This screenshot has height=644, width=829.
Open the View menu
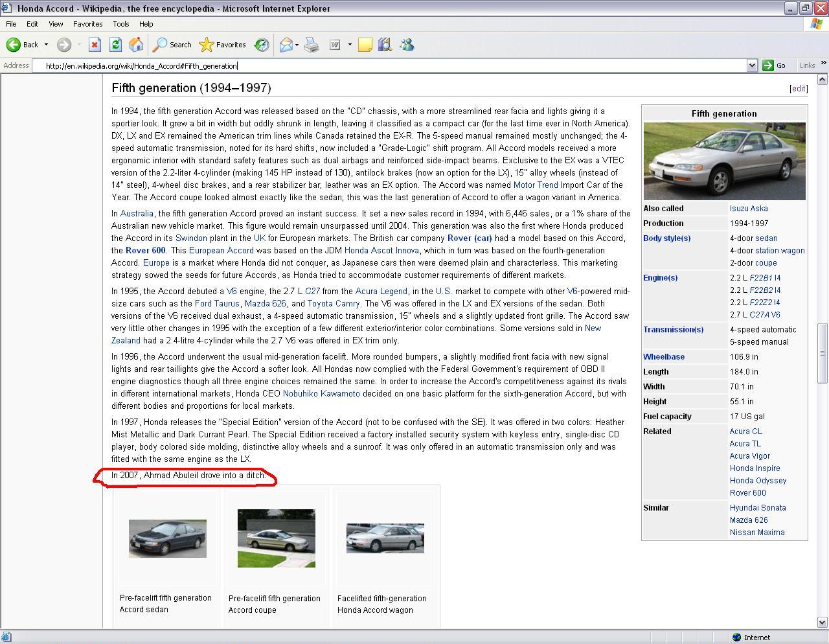click(x=56, y=24)
